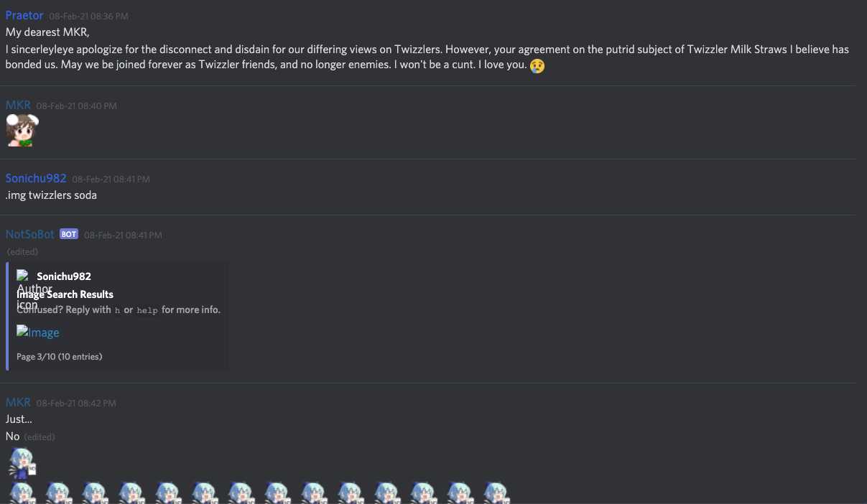Image resolution: width=867 pixels, height=504 pixels.
Task: Open the broken Image link in embed
Action: [38, 332]
